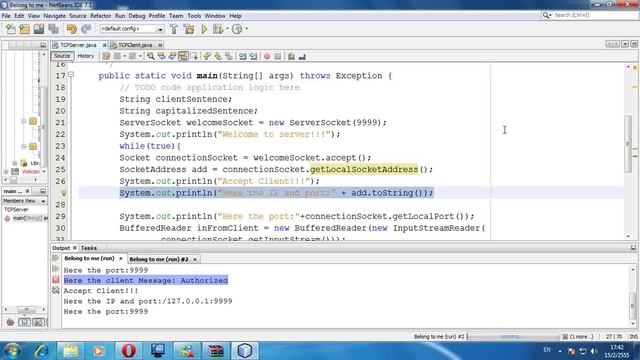The image size is (640, 360).
Task: Click the Find Next Occurrence icon
Action: click(172, 56)
